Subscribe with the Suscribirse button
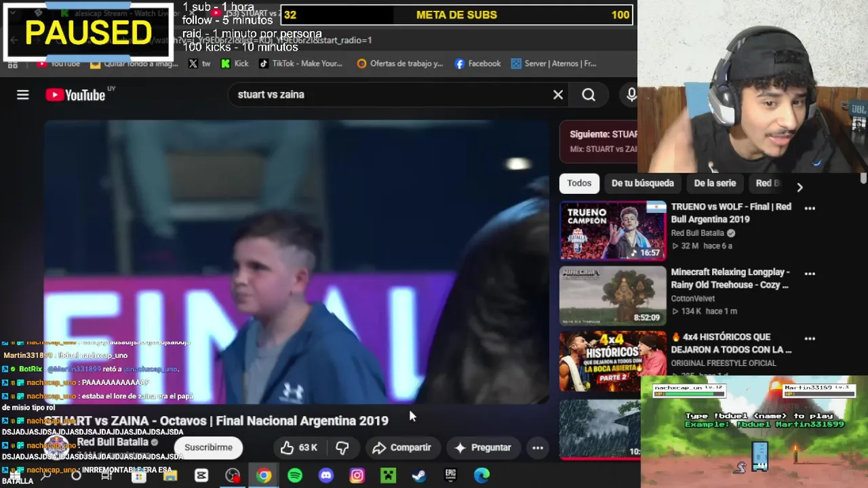The height and width of the screenshot is (488, 868). (x=208, y=447)
